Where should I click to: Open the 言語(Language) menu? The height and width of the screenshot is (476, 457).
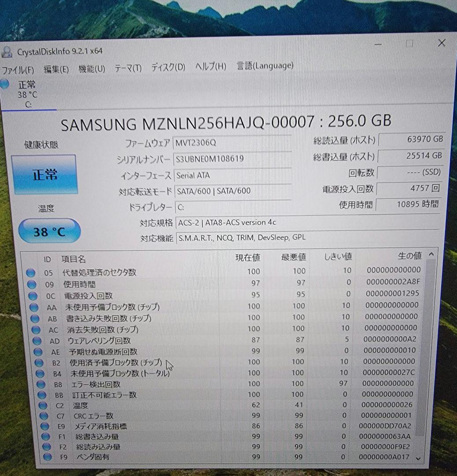pos(265,66)
